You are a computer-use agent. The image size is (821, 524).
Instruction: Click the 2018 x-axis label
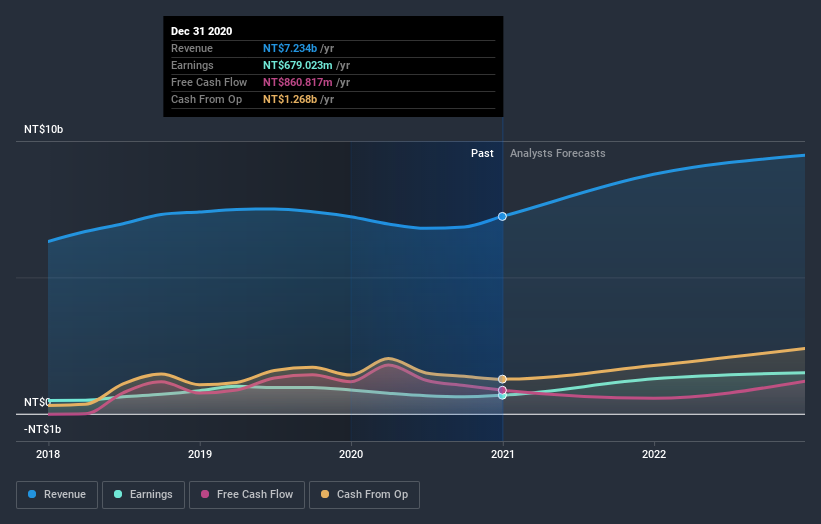48,454
